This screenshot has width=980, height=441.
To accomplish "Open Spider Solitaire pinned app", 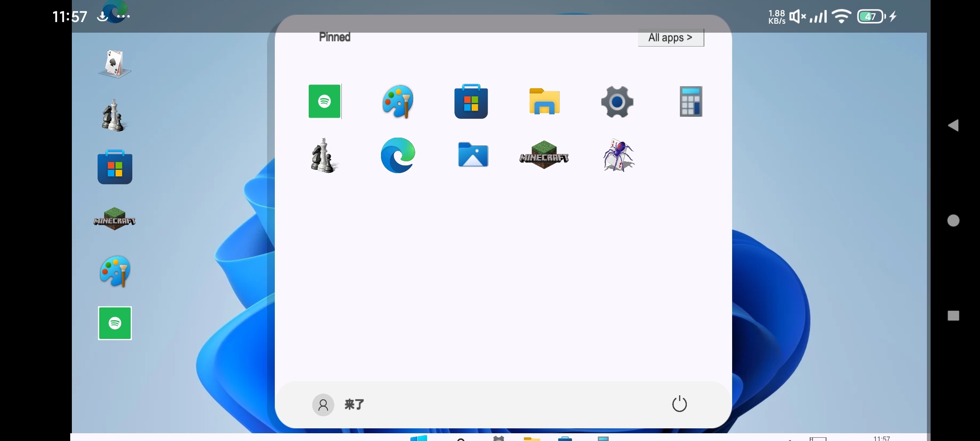I will (x=618, y=155).
